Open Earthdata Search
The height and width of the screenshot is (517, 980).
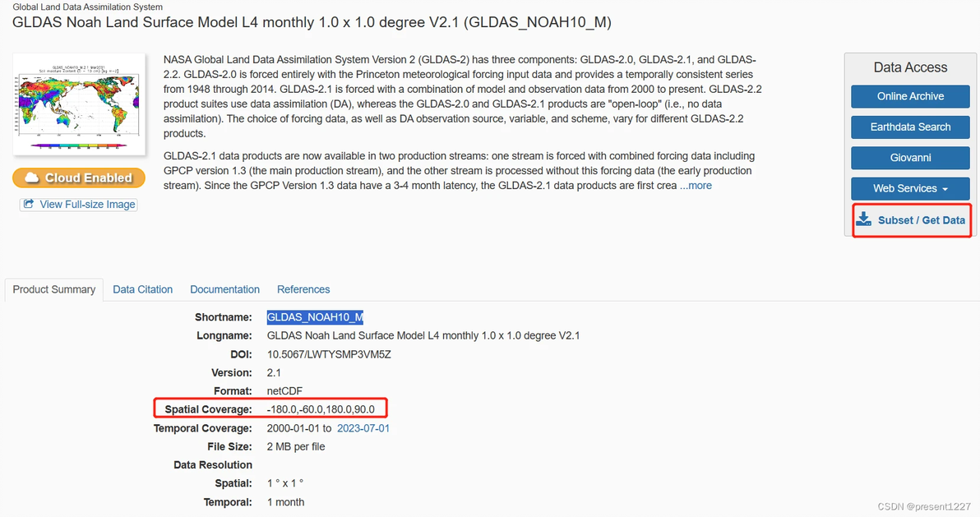(x=910, y=127)
